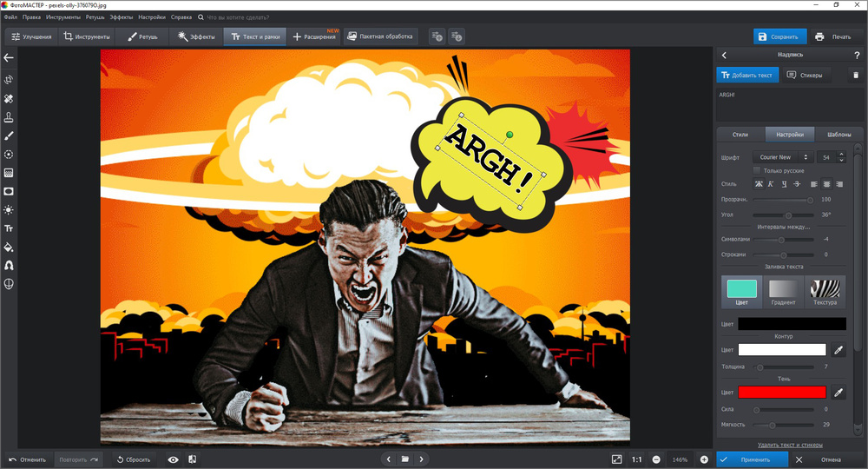The image size is (868, 469).
Task: Click the back arrow in left toolbar
Action: click(9, 57)
